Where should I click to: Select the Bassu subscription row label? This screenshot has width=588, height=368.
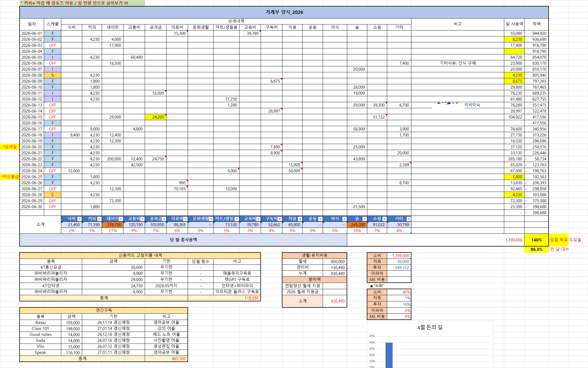[40, 322]
